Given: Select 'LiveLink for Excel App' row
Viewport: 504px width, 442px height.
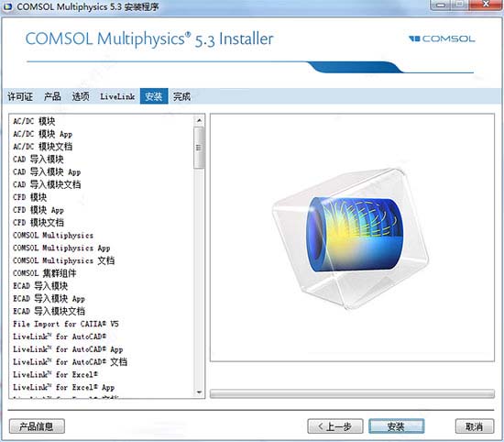Looking at the screenshot, I should (102, 387).
